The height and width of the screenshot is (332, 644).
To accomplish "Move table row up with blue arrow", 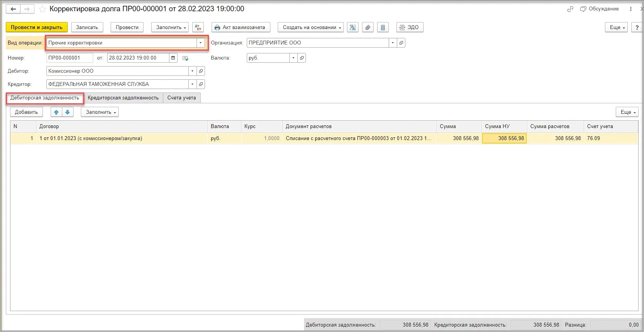I will coord(56,112).
